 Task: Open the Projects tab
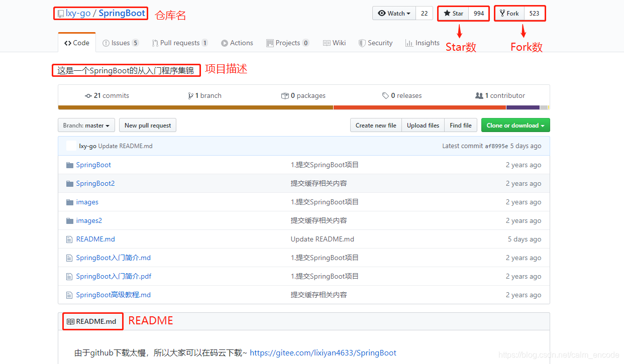[288, 43]
